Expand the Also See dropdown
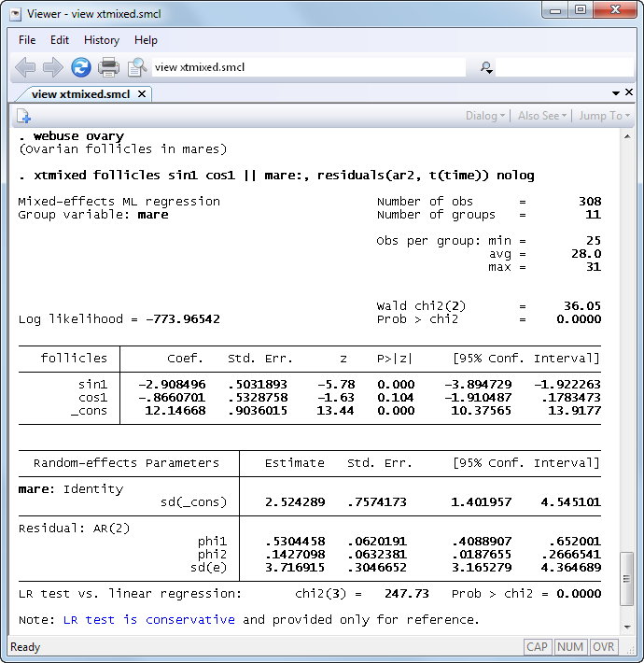This screenshot has width=644, height=663. click(542, 116)
